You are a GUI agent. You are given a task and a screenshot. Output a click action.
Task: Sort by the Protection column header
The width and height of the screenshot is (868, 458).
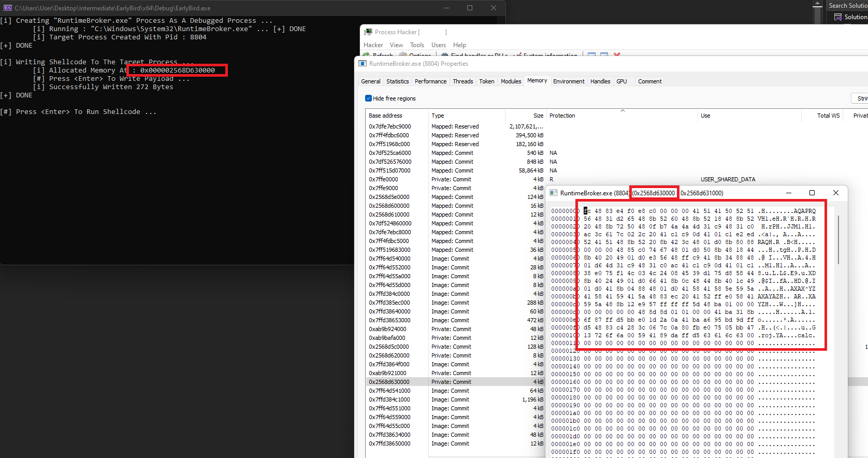[x=621, y=116]
